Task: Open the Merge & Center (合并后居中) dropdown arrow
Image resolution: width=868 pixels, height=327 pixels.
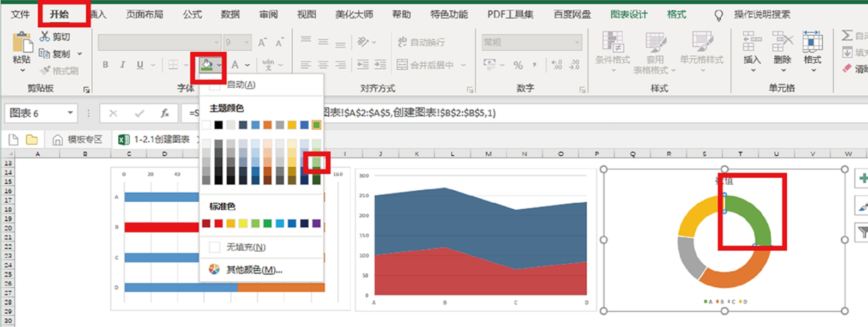Action: pos(463,65)
